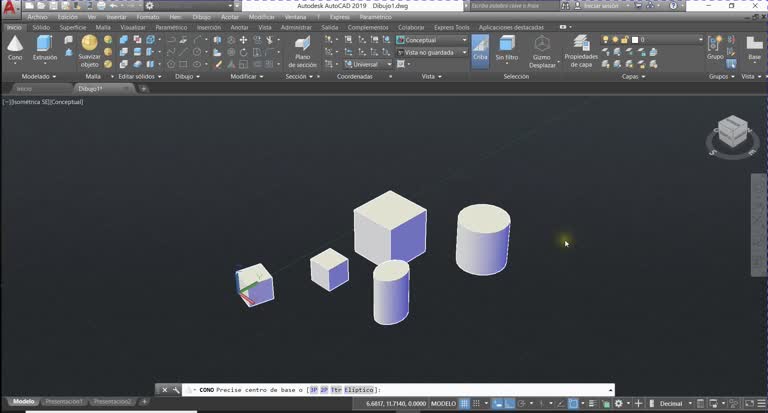The width and height of the screenshot is (768, 413).
Task: Click the Clean Screen icon in status bar
Action: pos(749,404)
